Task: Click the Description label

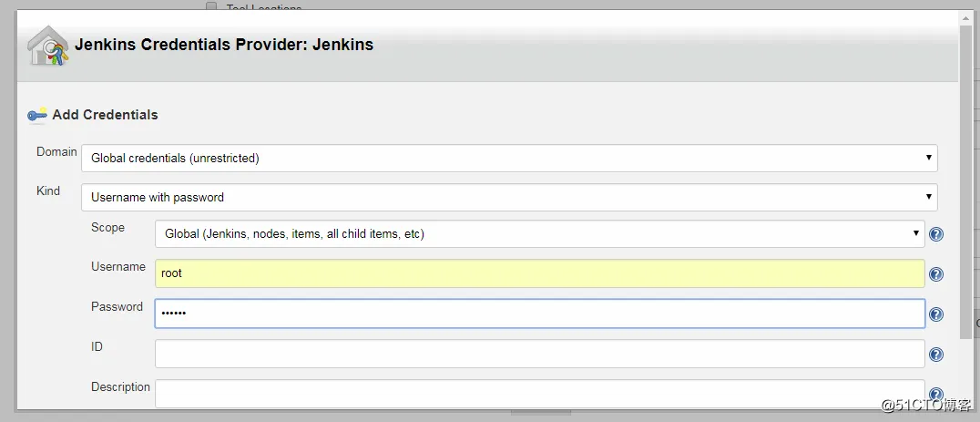Action: click(x=120, y=387)
